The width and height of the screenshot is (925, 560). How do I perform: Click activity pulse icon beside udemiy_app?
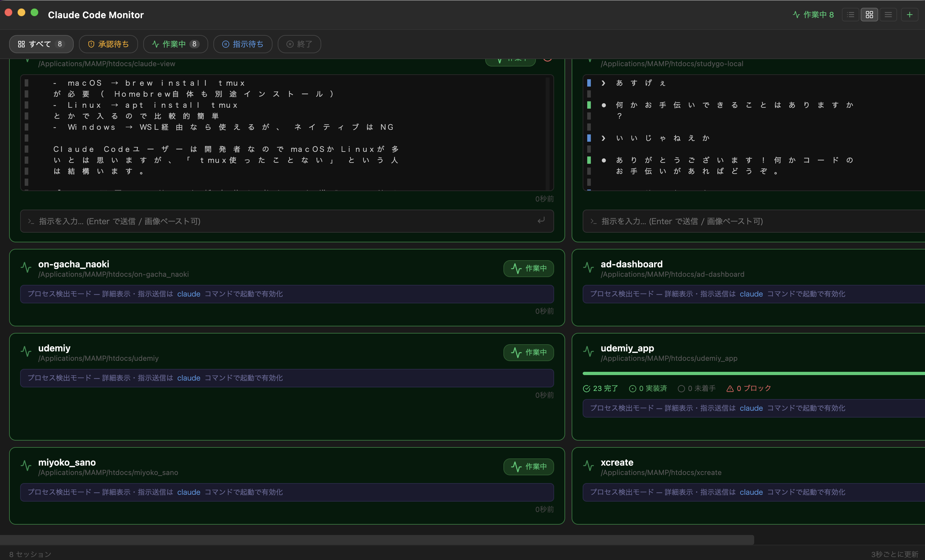pos(588,351)
